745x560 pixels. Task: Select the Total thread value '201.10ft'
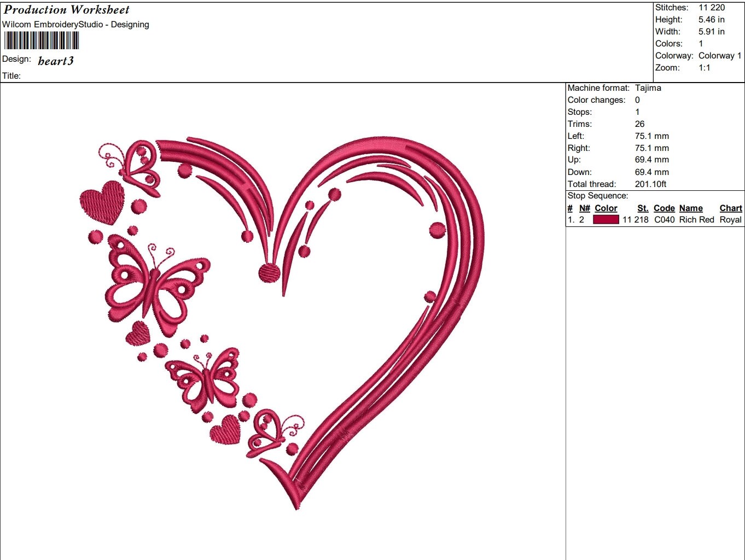coord(651,184)
